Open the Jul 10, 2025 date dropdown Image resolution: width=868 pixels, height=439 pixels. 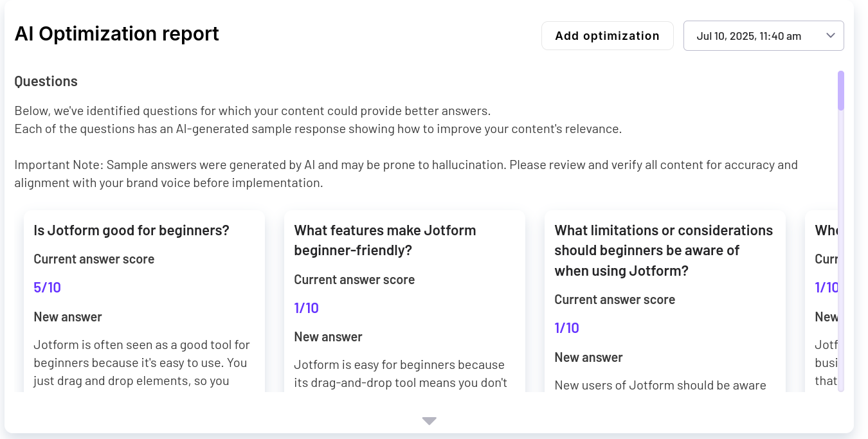(x=763, y=35)
